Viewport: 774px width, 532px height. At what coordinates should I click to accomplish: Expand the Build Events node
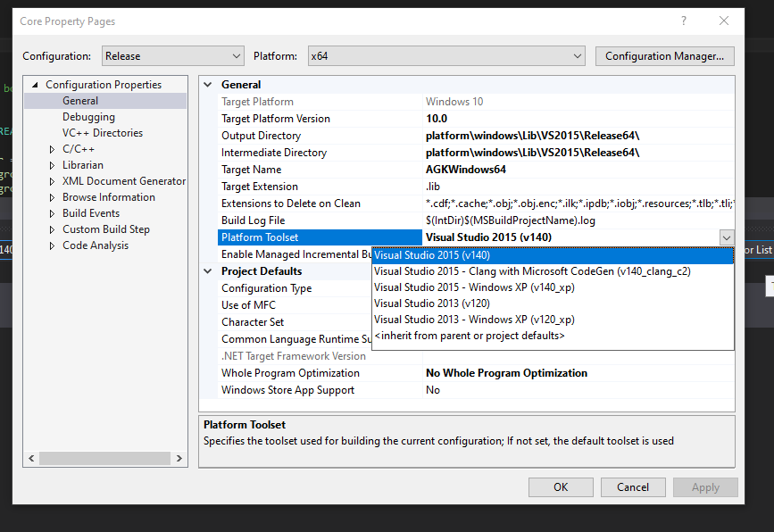(x=52, y=213)
